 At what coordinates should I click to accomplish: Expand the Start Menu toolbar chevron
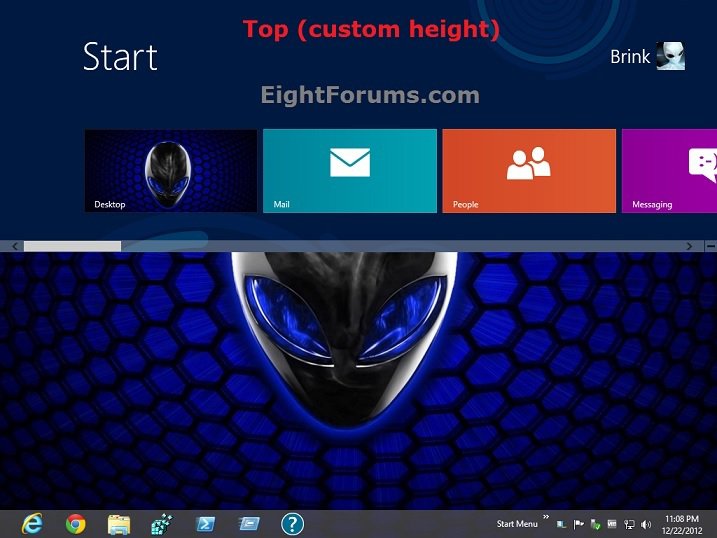coord(546,517)
